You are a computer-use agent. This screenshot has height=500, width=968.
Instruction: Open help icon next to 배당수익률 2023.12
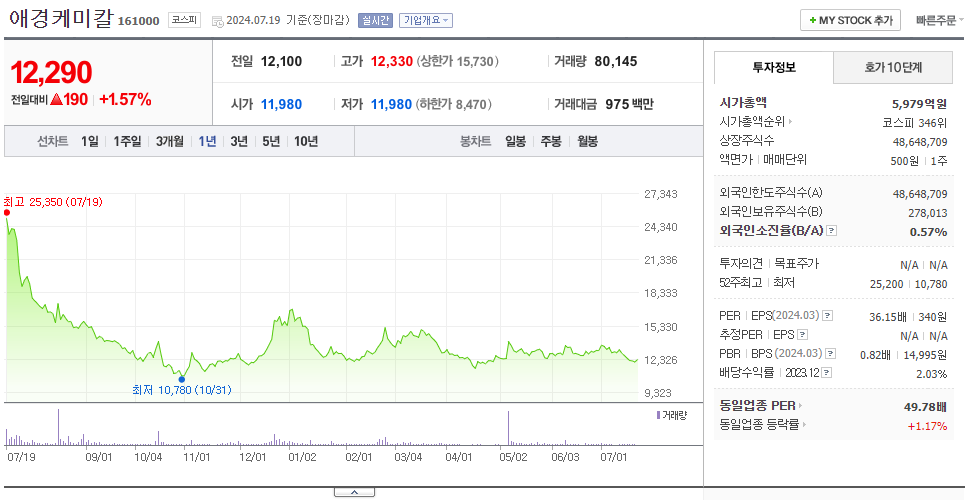(x=827, y=373)
